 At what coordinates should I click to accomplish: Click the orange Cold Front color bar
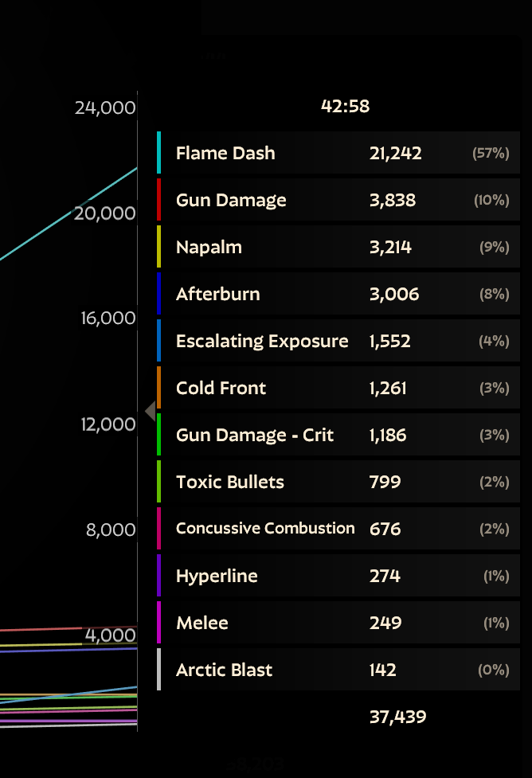coord(158,388)
